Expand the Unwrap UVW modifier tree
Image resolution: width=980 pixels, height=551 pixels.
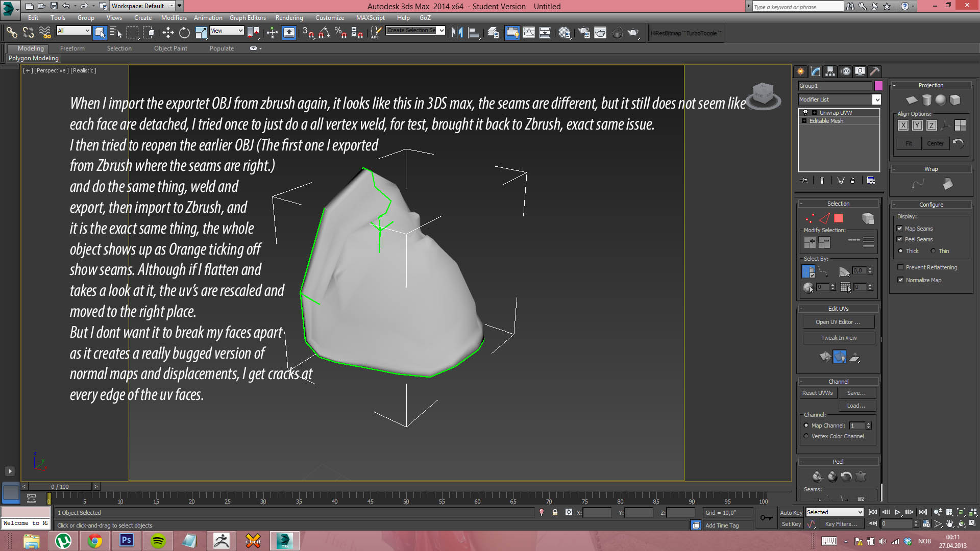point(815,112)
